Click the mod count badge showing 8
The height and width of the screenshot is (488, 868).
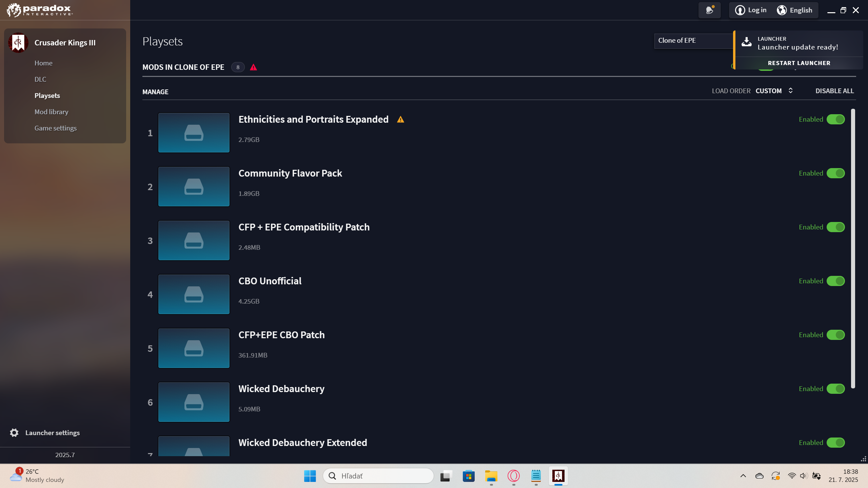point(238,67)
